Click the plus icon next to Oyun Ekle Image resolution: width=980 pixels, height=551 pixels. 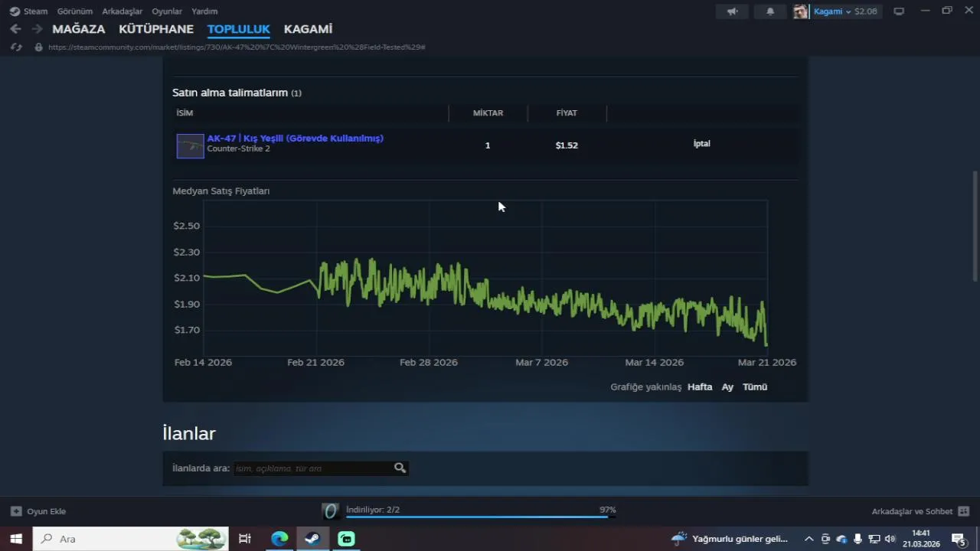(16, 511)
